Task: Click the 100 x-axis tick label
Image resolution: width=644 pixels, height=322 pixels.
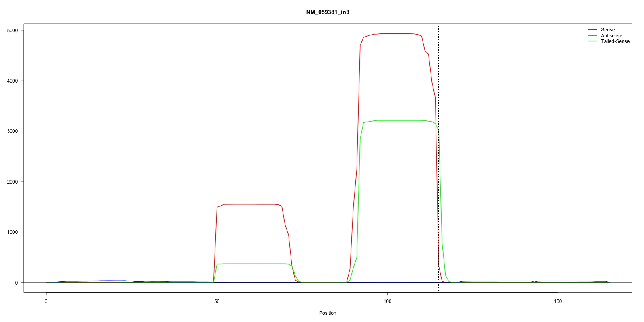Action: pyautogui.click(x=388, y=301)
